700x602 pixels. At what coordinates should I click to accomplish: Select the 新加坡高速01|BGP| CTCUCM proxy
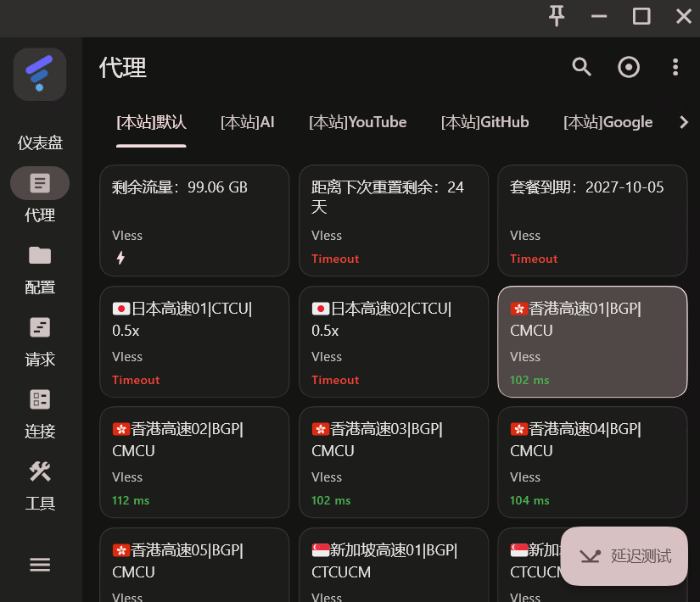pos(394,565)
